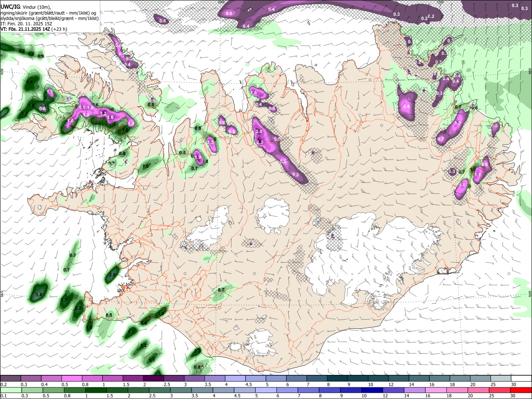Click the bright red 30 swatch in rain legend
Viewport: 532px width, 399px height.
[522, 390]
